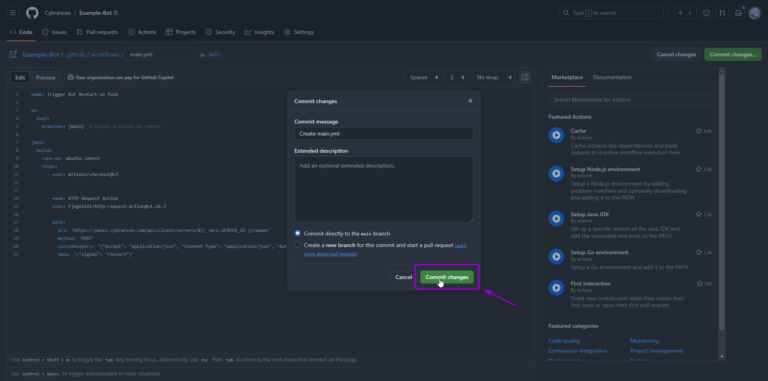Open the issues icon in top bar
Viewport: 768px width, 381px height.
click(x=706, y=13)
